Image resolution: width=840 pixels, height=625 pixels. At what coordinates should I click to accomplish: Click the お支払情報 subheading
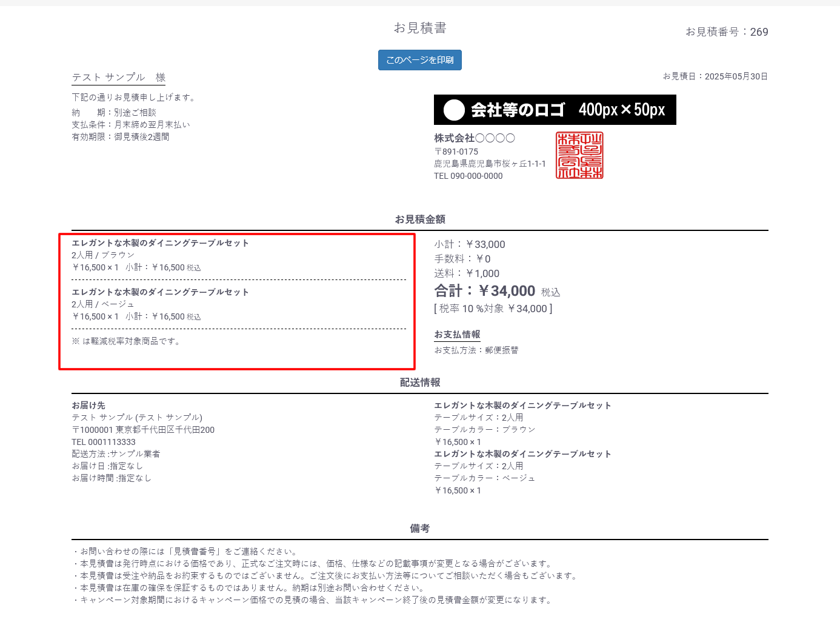[x=457, y=335]
